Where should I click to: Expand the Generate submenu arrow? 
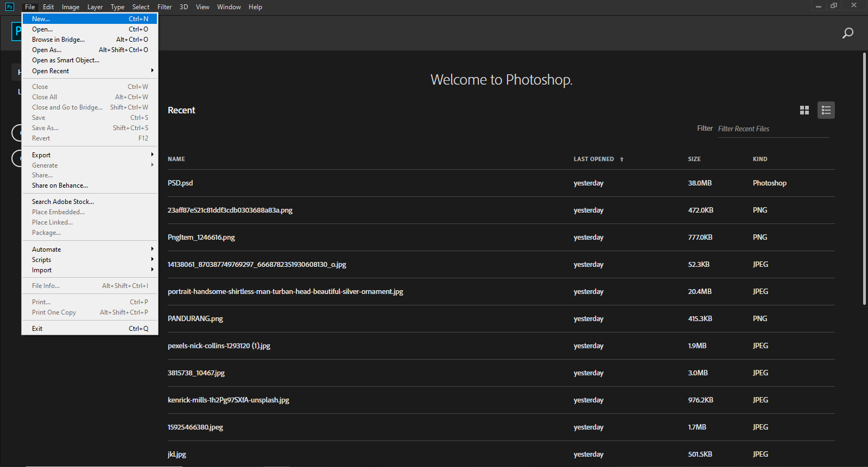(x=153, y=165)
